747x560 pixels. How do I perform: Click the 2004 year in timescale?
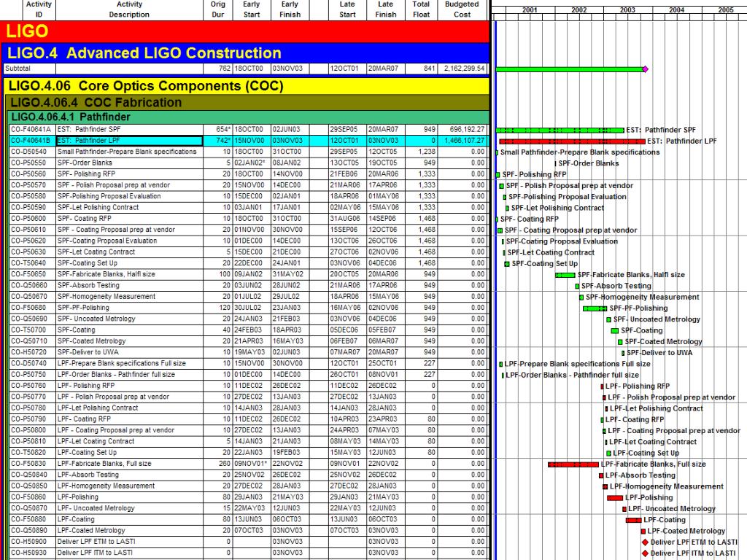point(676,10)
